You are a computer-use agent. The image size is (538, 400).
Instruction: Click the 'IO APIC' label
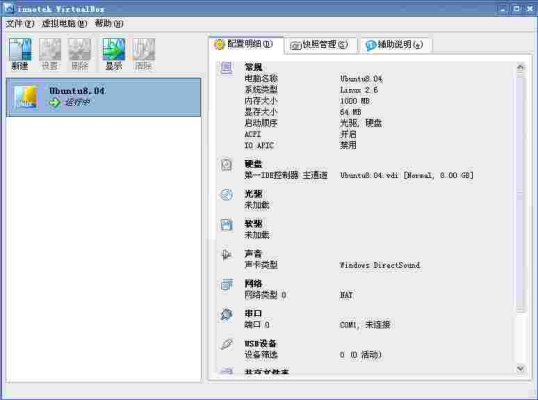coord(259,145)
